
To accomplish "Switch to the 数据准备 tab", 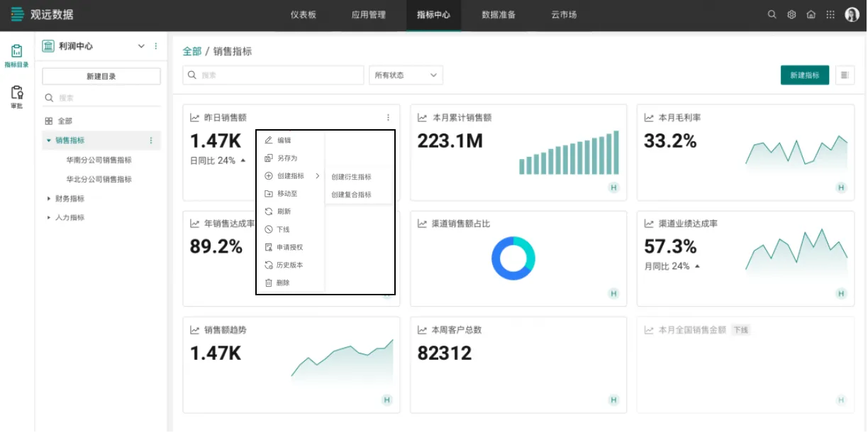I will click(499, 15).
